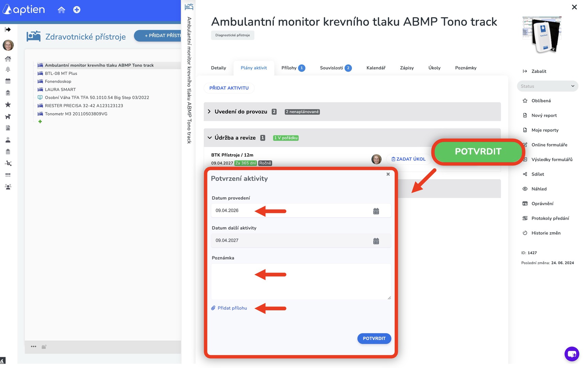Close the Potvrzení aktivity dialog
588x368 pixels.
[x=388, y=174]
